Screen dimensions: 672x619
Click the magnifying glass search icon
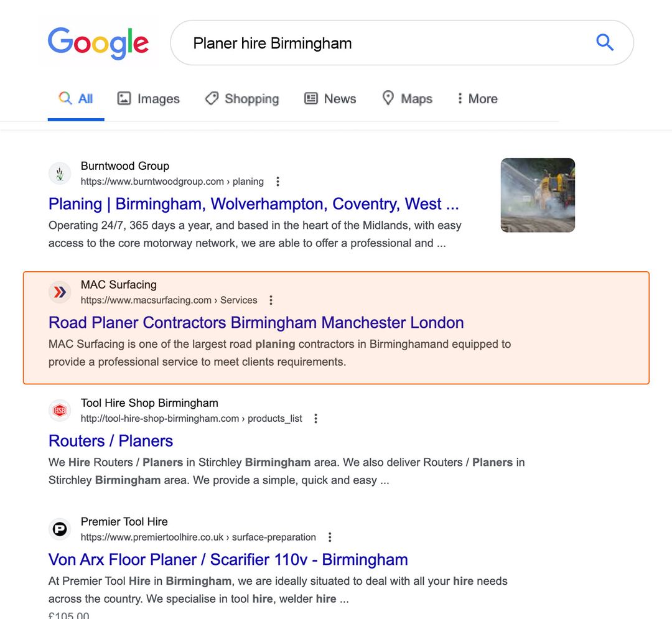[604, 42]
